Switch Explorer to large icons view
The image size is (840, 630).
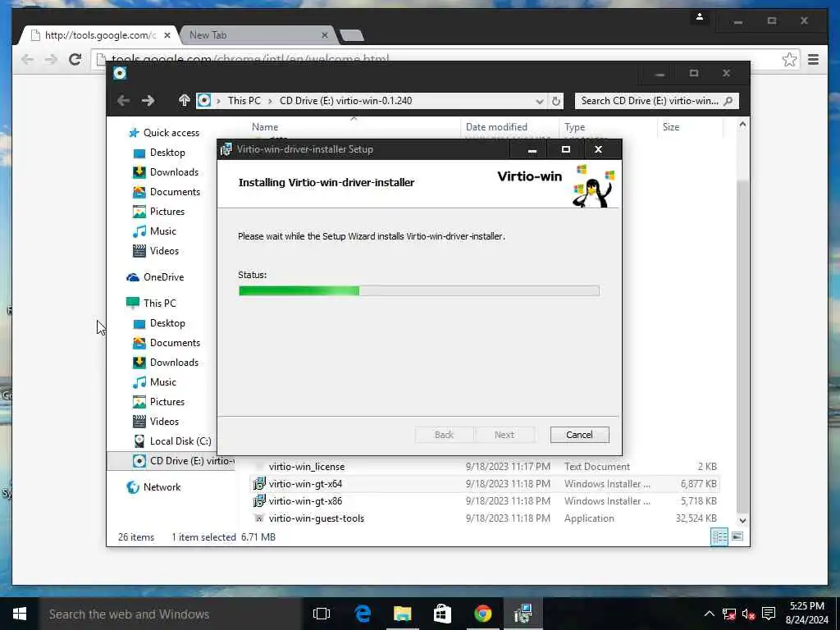tap(737, 536)
